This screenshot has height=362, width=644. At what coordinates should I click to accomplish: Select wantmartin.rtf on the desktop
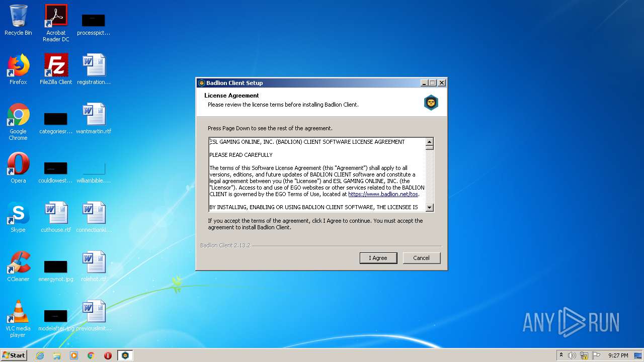[x=94, y=119]
